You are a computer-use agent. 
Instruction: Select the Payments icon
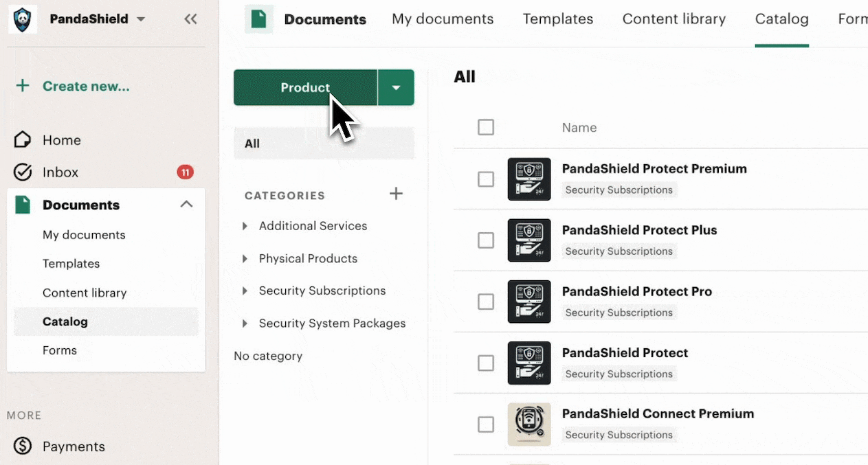tap(22, 446)
